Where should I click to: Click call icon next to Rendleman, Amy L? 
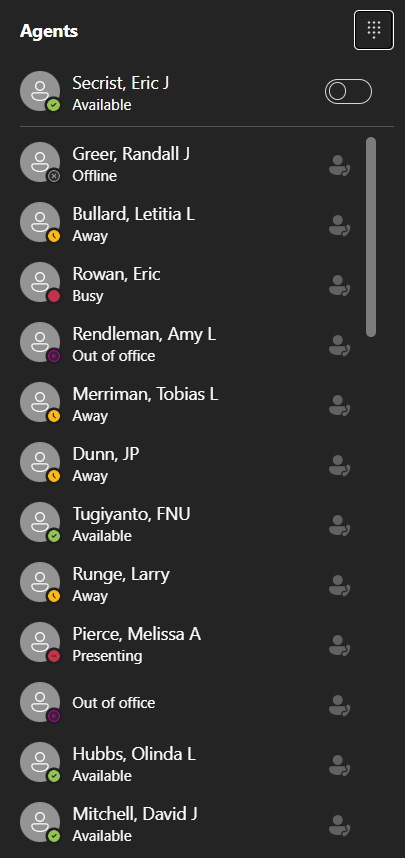pos(339,345)
